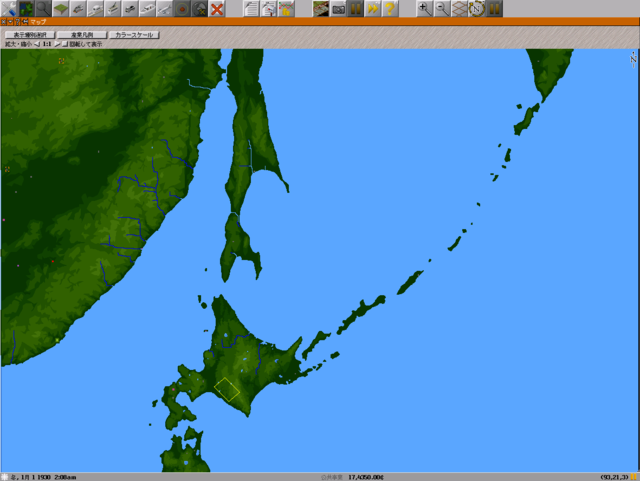
Task: Click the yellow question mark help icon
Action: click(x=390, y=9)
